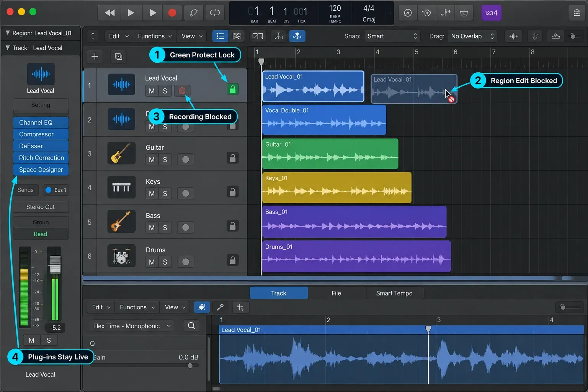Toggle the metronome click icon
Viewport: 588px width, 392px height.
(x=408, y=13)
